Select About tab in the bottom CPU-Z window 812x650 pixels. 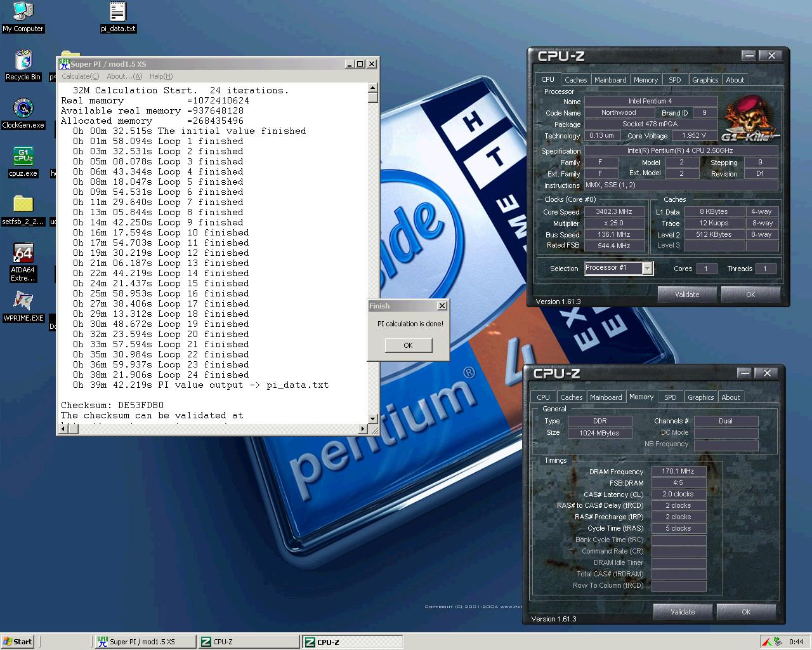point(731,397)
